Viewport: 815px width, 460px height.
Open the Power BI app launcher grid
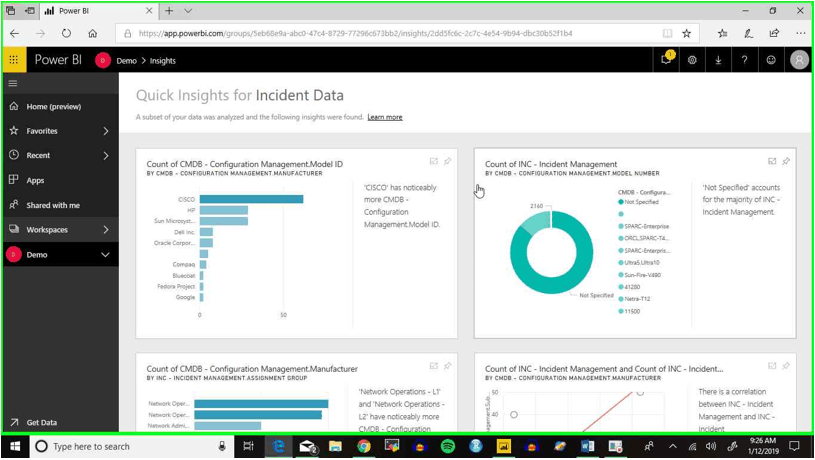(14, 60)
